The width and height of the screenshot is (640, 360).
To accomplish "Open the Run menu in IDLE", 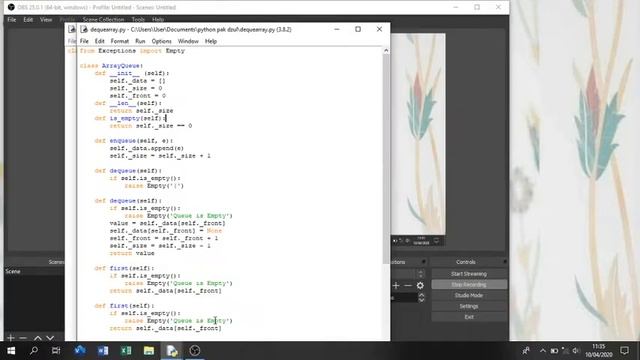I will point(140,41).
